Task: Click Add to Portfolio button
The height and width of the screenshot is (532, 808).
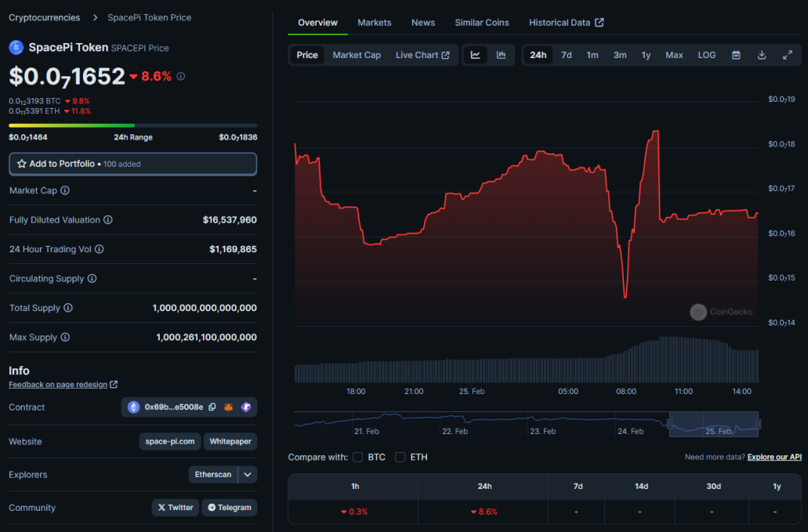Action: tap(133, 164)
